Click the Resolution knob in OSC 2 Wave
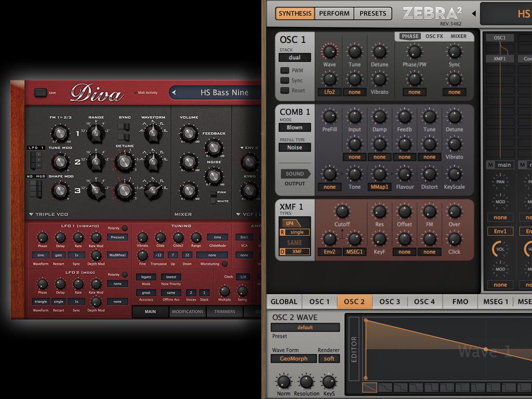This screenshot has width=532, height=399. (307, 381)
